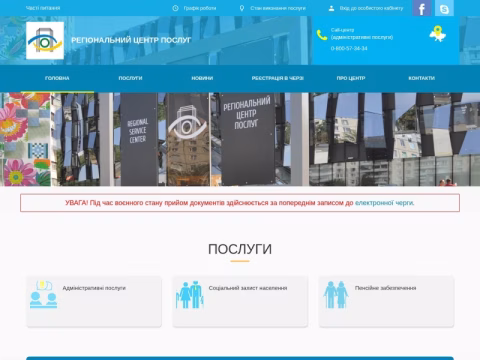Open the Часті питання link

point(43,8)
